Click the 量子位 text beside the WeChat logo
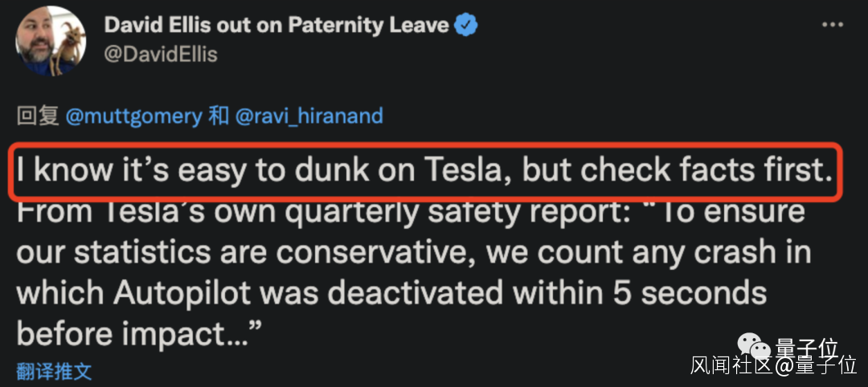 coord(806,348)
